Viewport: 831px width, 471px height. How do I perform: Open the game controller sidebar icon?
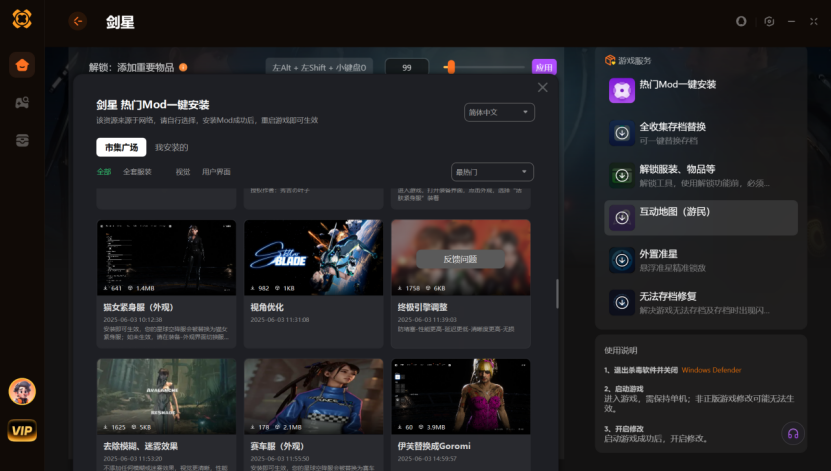click(22, 102)
